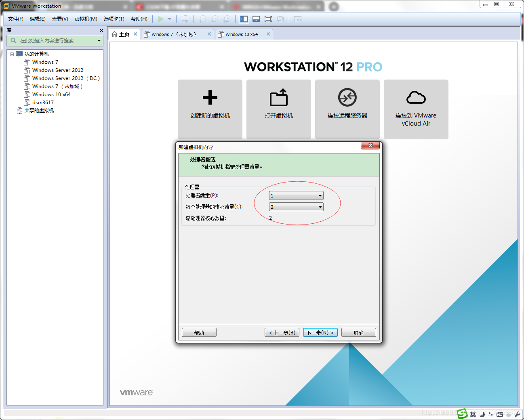Click the VM icon beside dsm3617
This screenshot has height=420, width=524.
[x=27, y=103]
